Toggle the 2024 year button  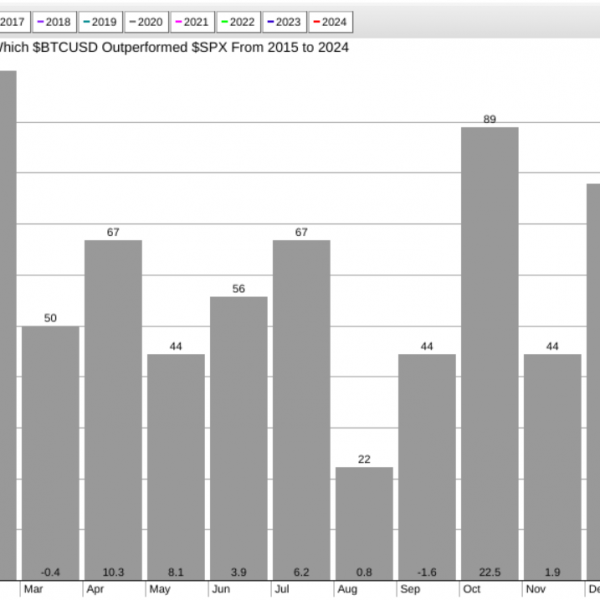(331, 22)
